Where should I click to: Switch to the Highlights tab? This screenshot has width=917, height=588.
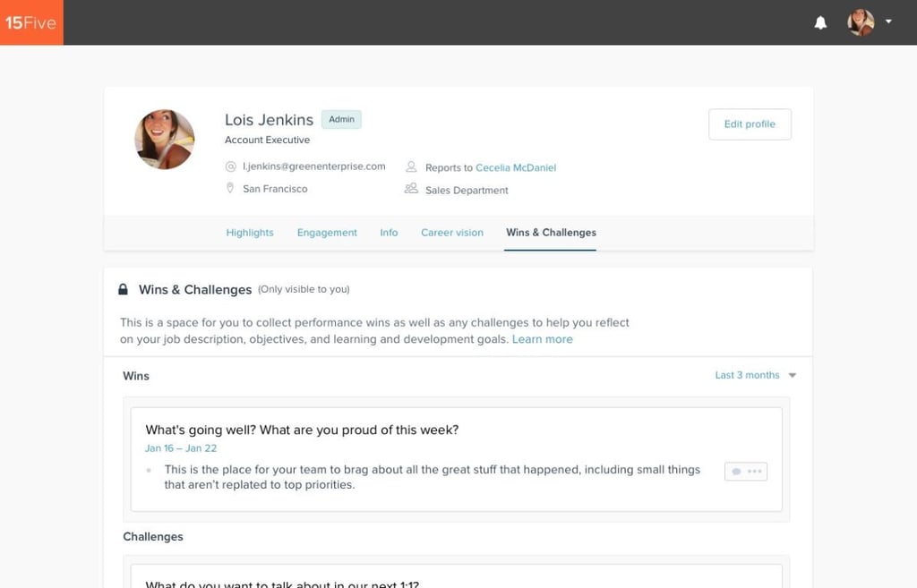tap(250, 233)
